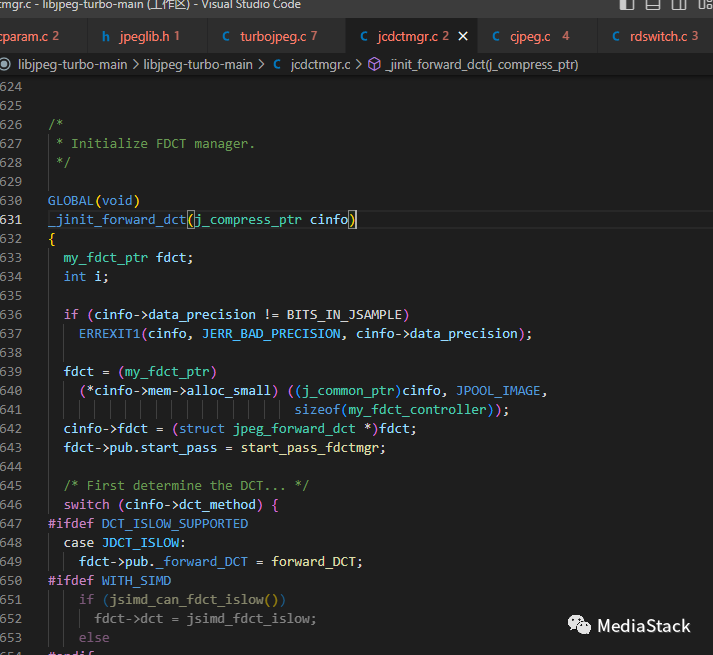
Task: Click the C file icon on rdswitch.c tab
Action: (x=616, y=37)
